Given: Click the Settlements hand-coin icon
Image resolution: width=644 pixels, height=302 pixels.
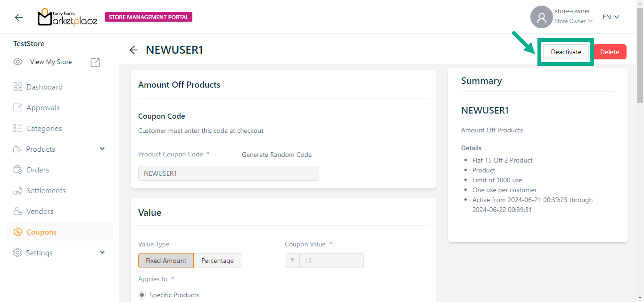Looking at the screenshot, I should pyautogui.click(x=18, y=190).
